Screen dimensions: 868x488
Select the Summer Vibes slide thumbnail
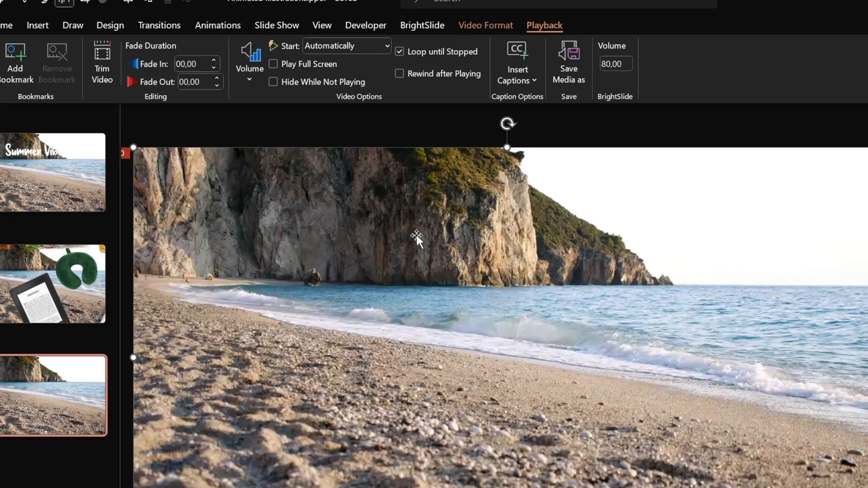[x=52, y=172]
